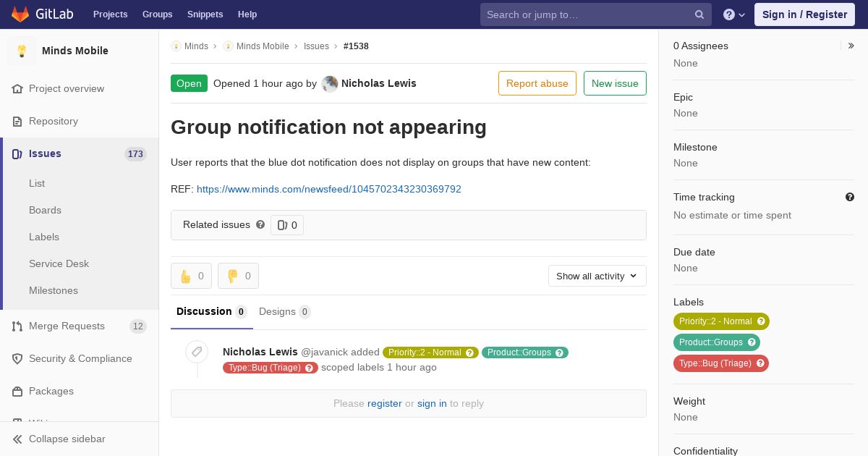Open the Groups menu
The width and height of the screenshot is (868, 456).
coord(157,14)
